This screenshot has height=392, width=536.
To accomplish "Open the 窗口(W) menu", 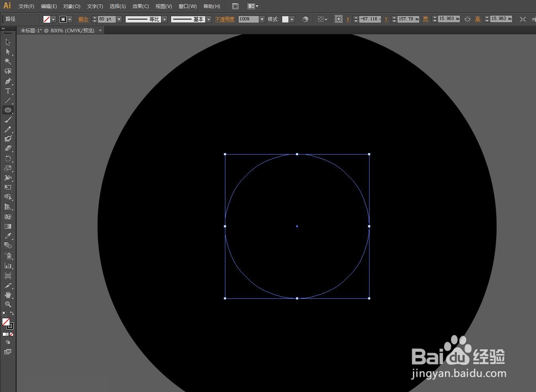I will click(x=188, y=6).
